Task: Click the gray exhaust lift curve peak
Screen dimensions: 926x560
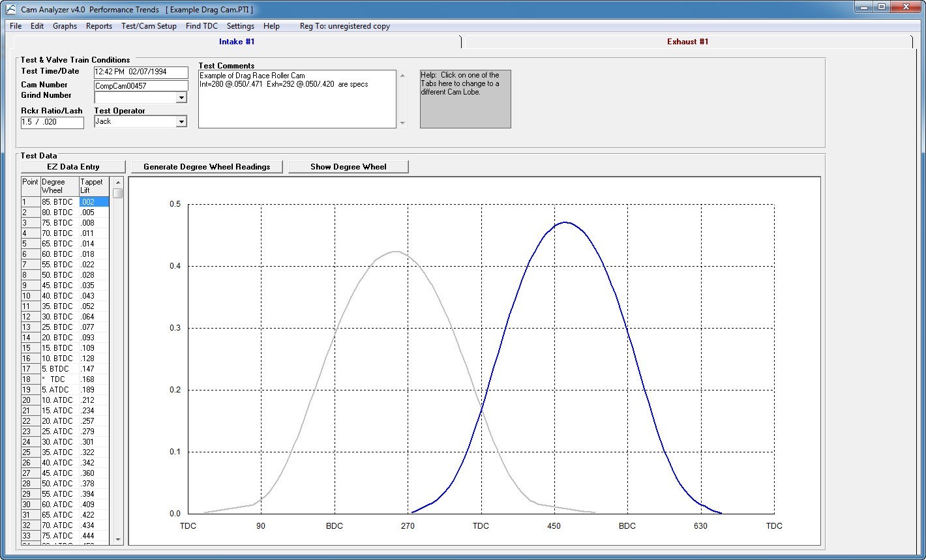Action: pos(396,252)
